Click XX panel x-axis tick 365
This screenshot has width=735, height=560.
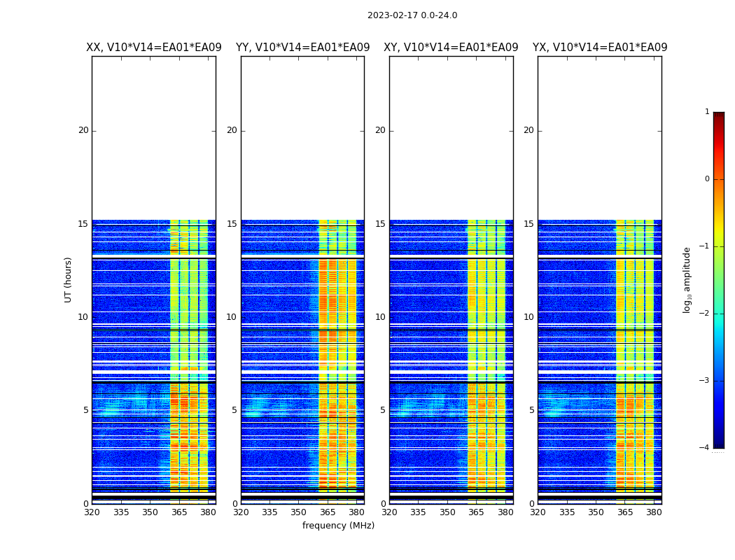179,512
